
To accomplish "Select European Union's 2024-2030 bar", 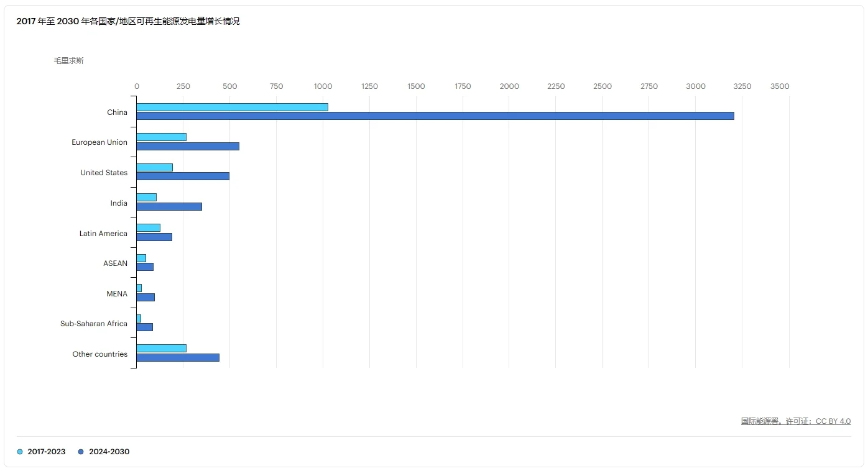I will 188,146.
